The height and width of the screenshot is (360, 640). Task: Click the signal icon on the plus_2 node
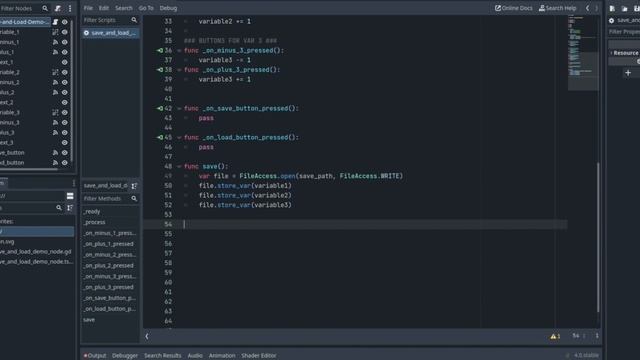point(55,92)
